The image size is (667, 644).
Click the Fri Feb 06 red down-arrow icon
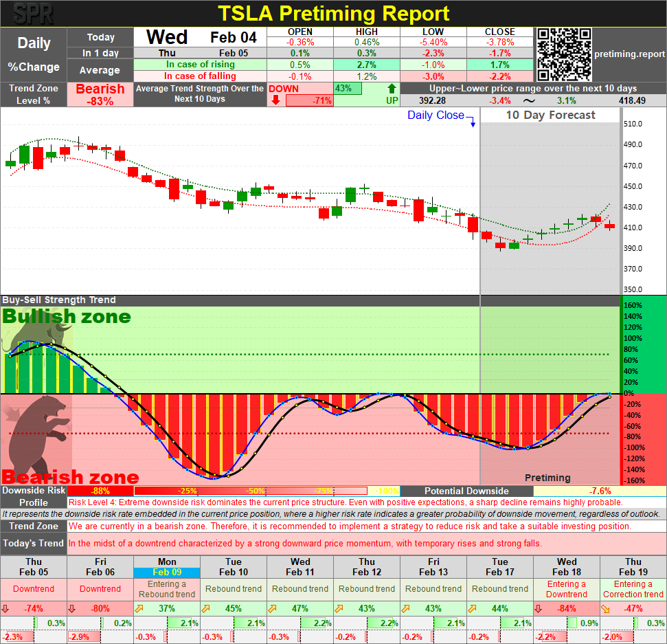point(72,609)
